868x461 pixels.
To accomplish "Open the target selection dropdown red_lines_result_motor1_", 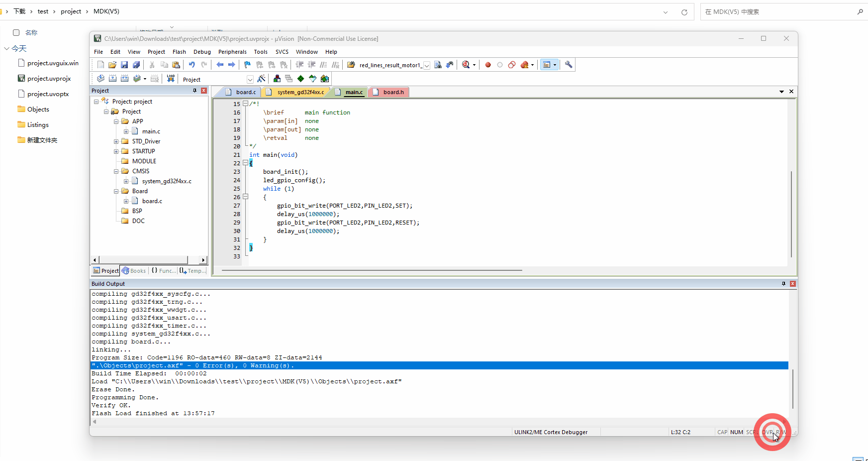I will (426, 65).
